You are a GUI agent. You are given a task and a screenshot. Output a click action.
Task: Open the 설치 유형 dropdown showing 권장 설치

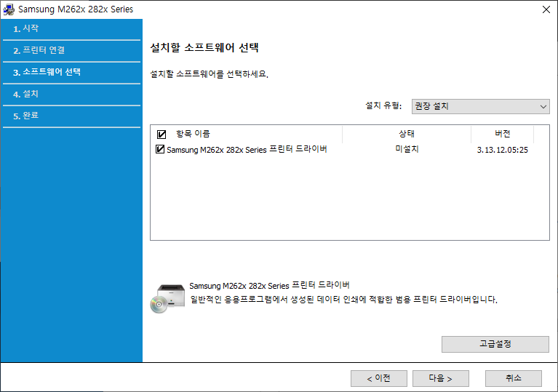tap(480, 106)
